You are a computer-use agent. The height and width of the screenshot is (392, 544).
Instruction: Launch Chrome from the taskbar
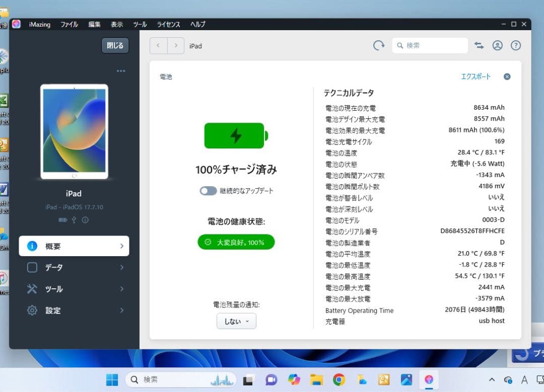click(x=339, y=380)
